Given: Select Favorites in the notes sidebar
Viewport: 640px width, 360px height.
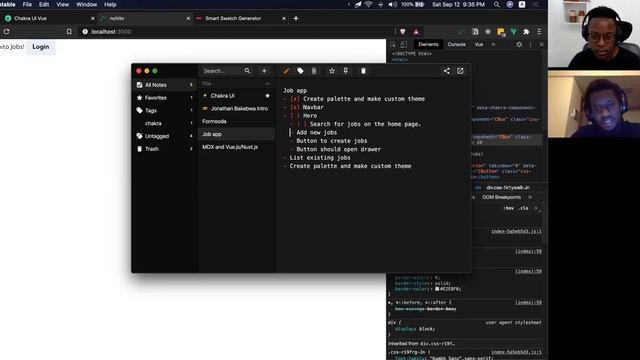Looking at the screenshot, I should pyautogui.click(x=165, y=98).
